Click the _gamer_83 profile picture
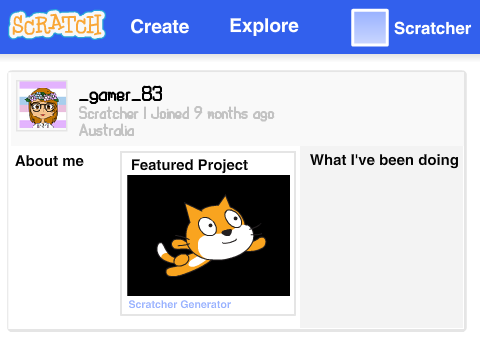 coord(42,105)
